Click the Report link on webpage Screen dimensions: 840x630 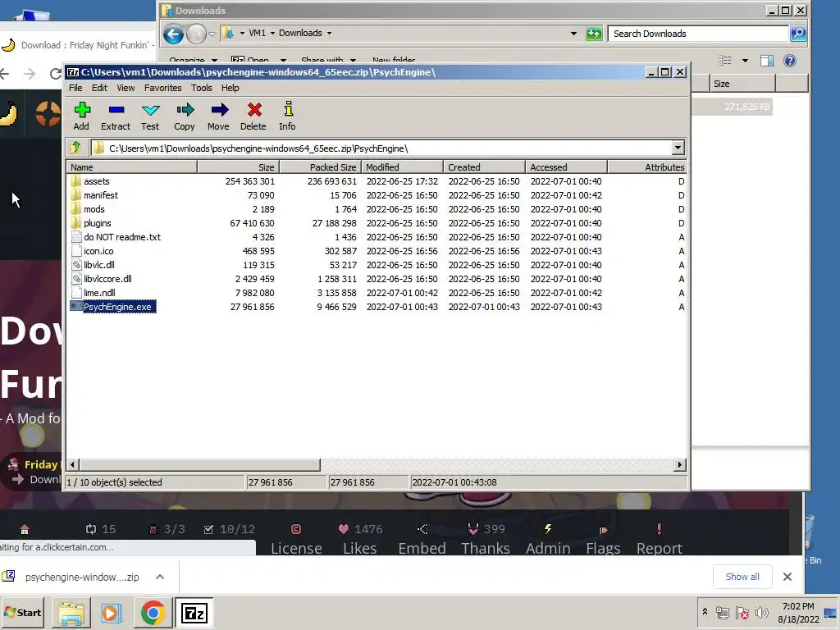[x=659, y=539]
